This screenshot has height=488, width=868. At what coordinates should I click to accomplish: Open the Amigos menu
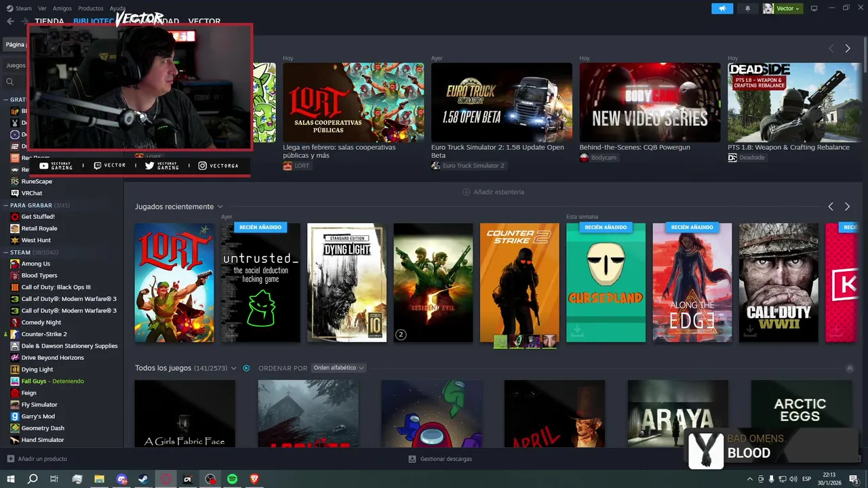[62, 8]
